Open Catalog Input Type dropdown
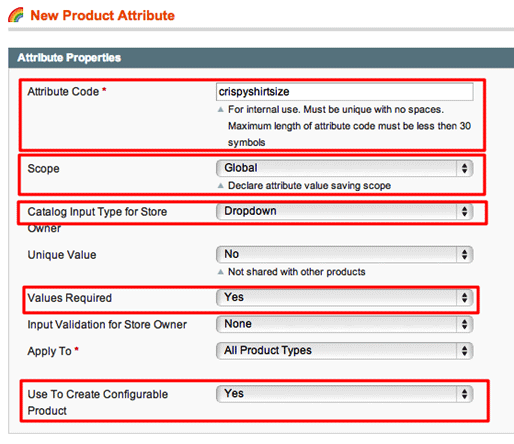 click(344, 211)
